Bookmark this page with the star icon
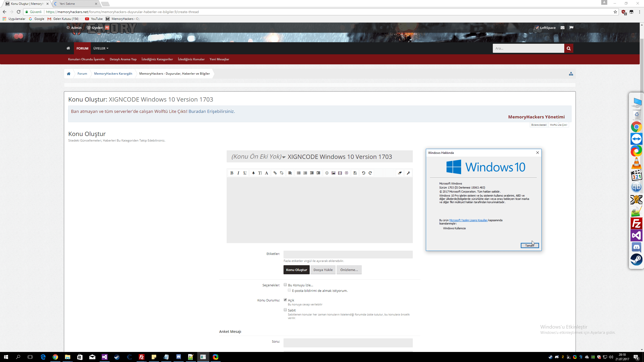Image resolution: width=644 pixels, height=362 pixels. click(x=615, y=12)
